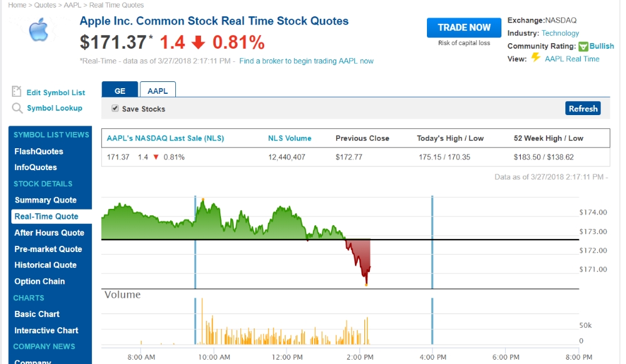Open Option Chain from sidebar
Image resolution: width=626 pixels, height=364 pixels.
pyautogui.click(x=39, y=281)
